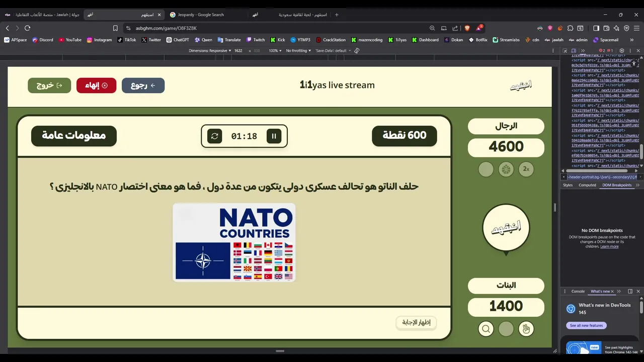This screenshot has width=644, height=362.
Task: Open Brave Shields lion icon
Action: [467, 28]
